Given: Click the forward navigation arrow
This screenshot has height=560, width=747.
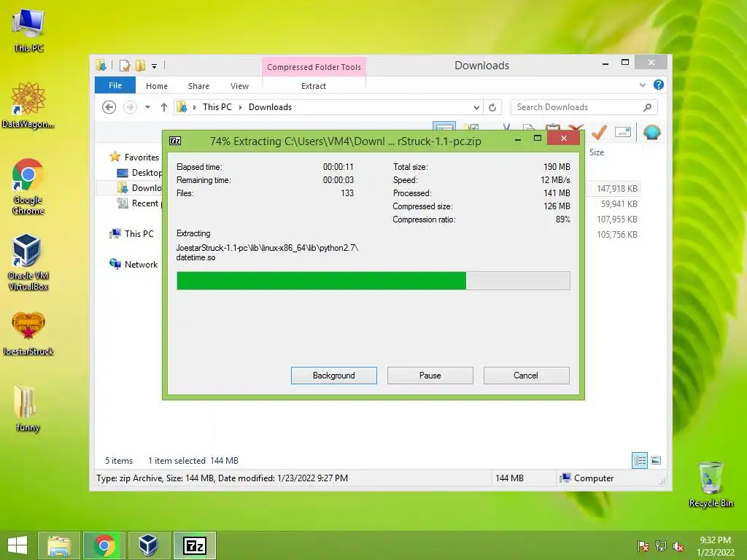Looking at the screenshot, I should [x=130, y=107].
